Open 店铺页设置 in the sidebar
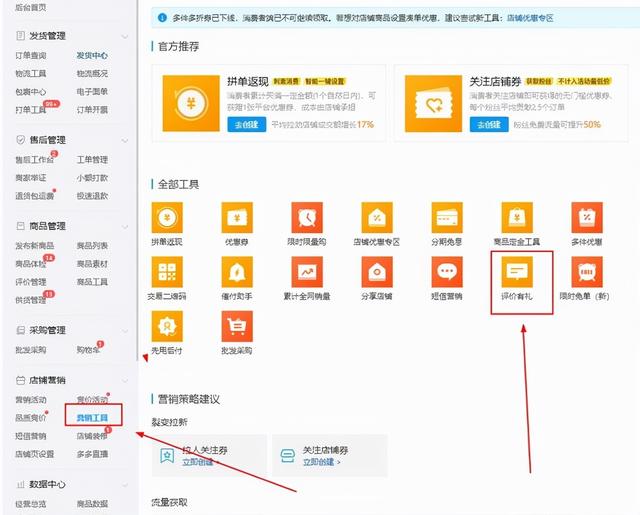640x515 pixels. pos(34,454)
